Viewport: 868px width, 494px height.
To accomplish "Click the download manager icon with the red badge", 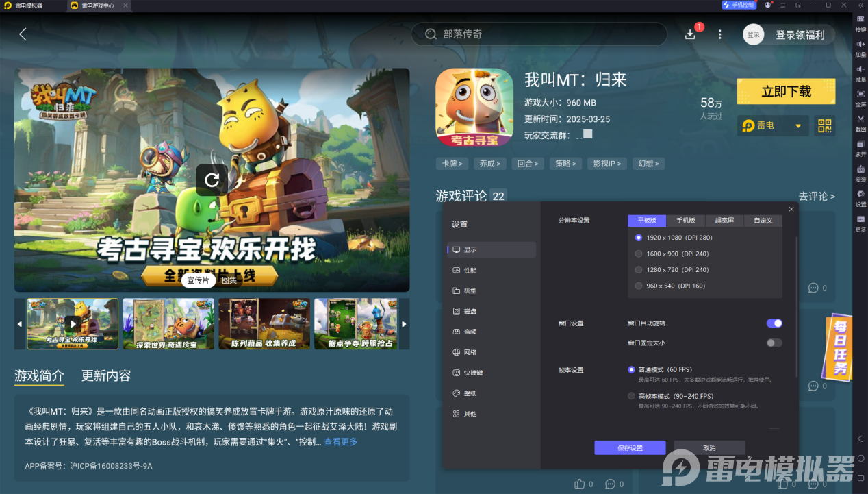I will 690,33.
